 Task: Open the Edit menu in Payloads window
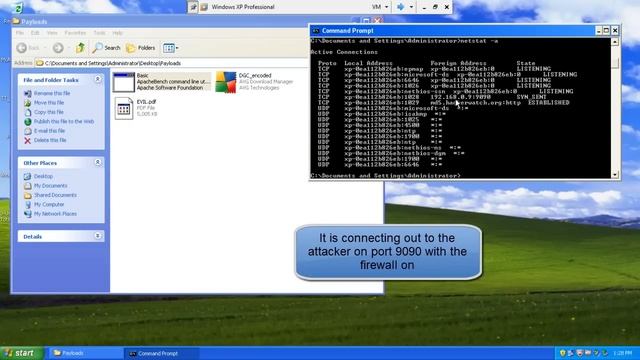click(35, 33)
